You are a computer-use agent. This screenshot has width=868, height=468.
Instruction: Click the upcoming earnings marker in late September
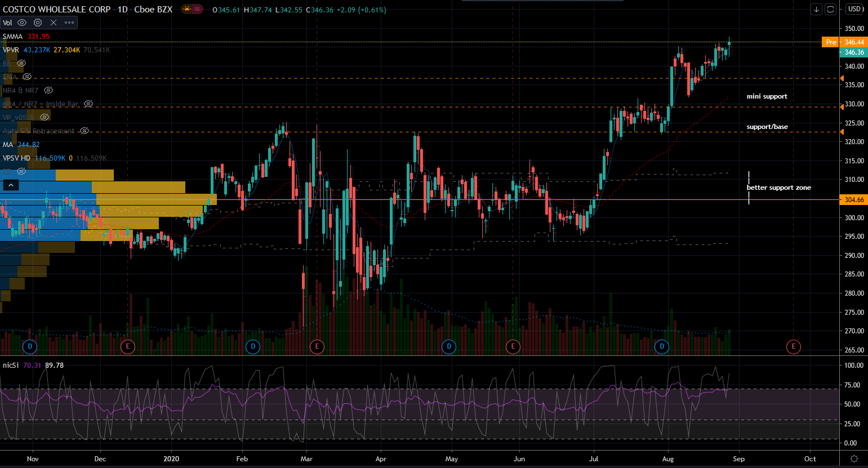tap(794, 346)
